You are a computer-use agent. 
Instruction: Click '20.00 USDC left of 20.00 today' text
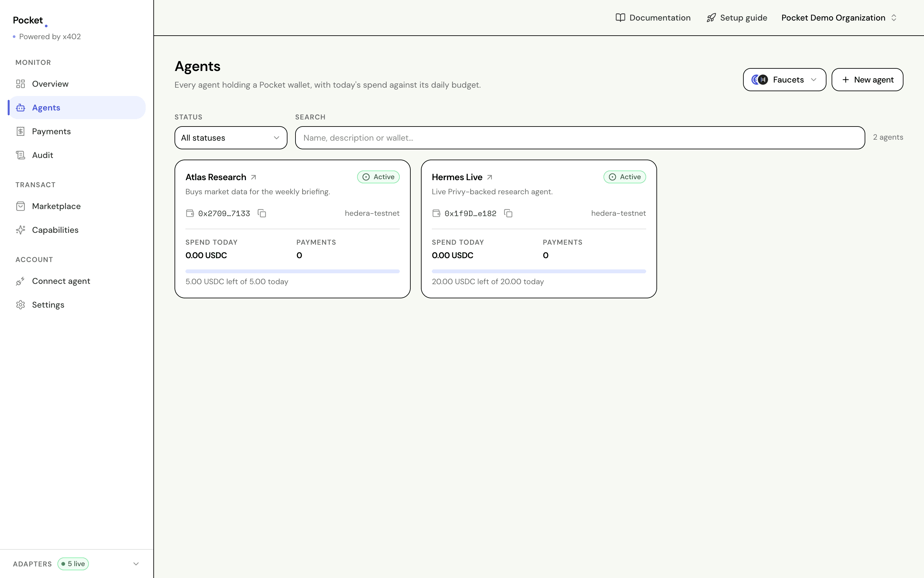point(488,282)
